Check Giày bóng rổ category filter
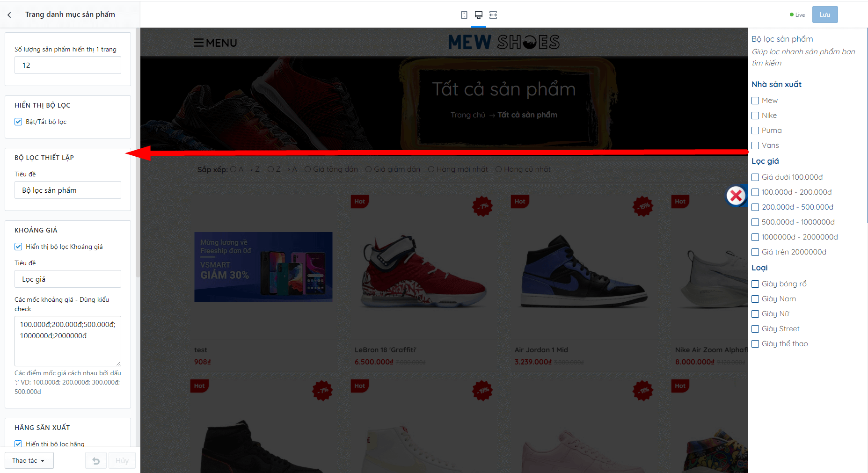This screenshot has height=473, width=868. pos(755,284)
